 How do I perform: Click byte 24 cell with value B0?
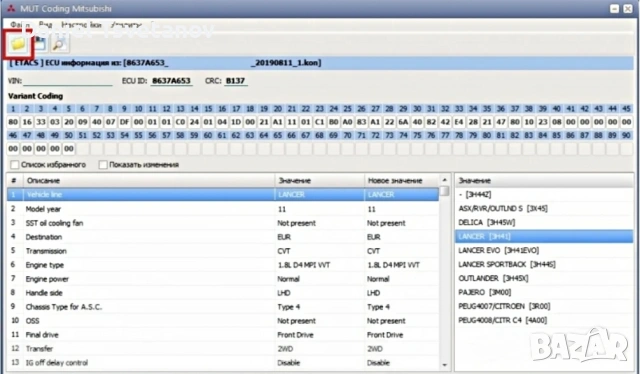tap(333, 122)
